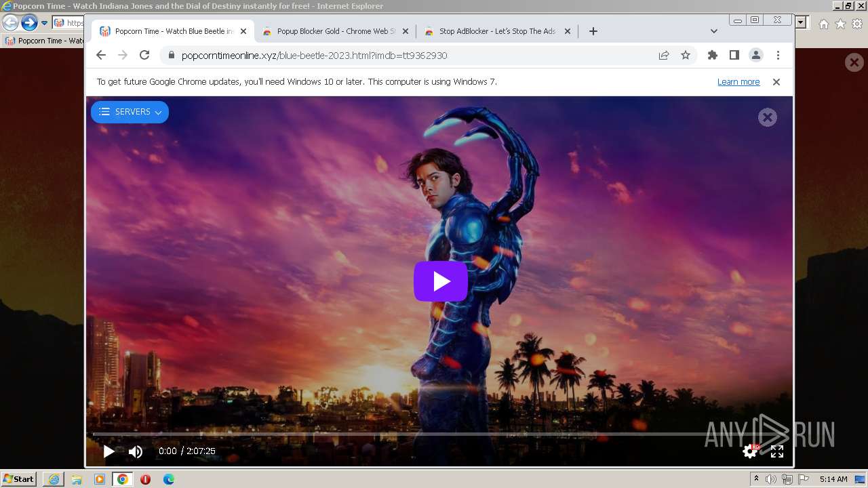The width and height of the screenshot is (868, 488).
Task: Go back in Internet Explorer
Action: [10, 23]
